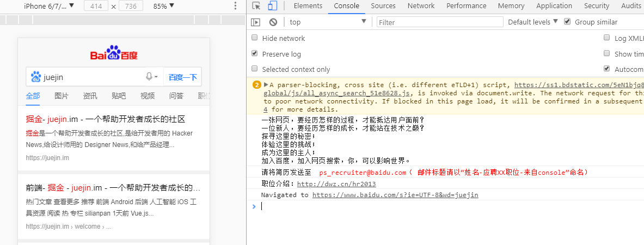Open the iPhone 6/7 device dropdown
The image size is (644, 245).
point(49,6)
